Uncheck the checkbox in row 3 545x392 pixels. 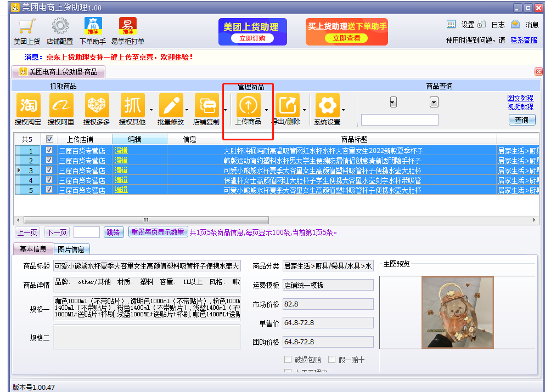[49, 170]
